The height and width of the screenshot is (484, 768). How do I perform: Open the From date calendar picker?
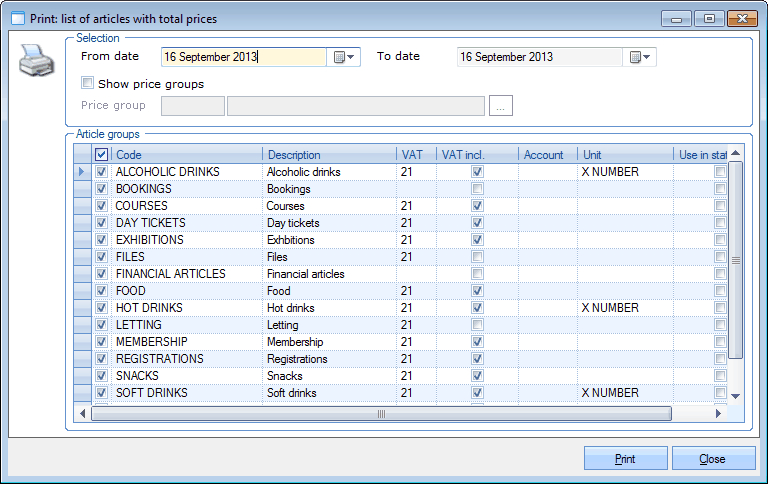point(344,57)
